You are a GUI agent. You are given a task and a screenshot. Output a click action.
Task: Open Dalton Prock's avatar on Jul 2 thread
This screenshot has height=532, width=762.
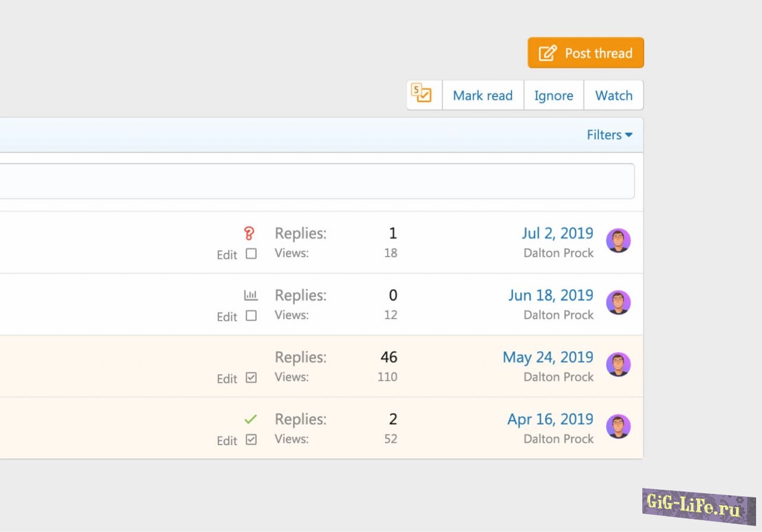pos(618,241)
